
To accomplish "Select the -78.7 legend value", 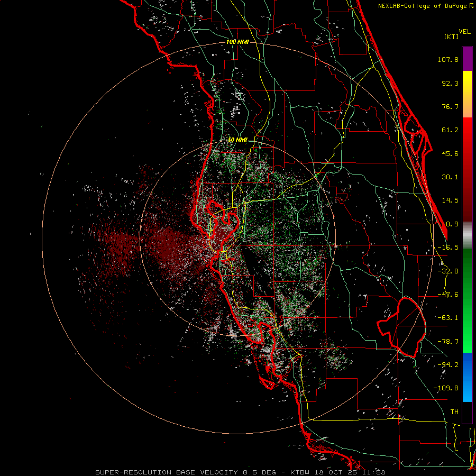I will pos(448,342).
